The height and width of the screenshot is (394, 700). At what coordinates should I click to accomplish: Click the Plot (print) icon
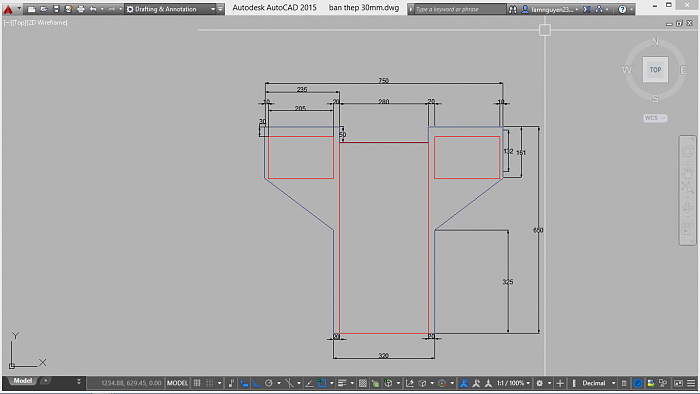click(x=81, y=9)
